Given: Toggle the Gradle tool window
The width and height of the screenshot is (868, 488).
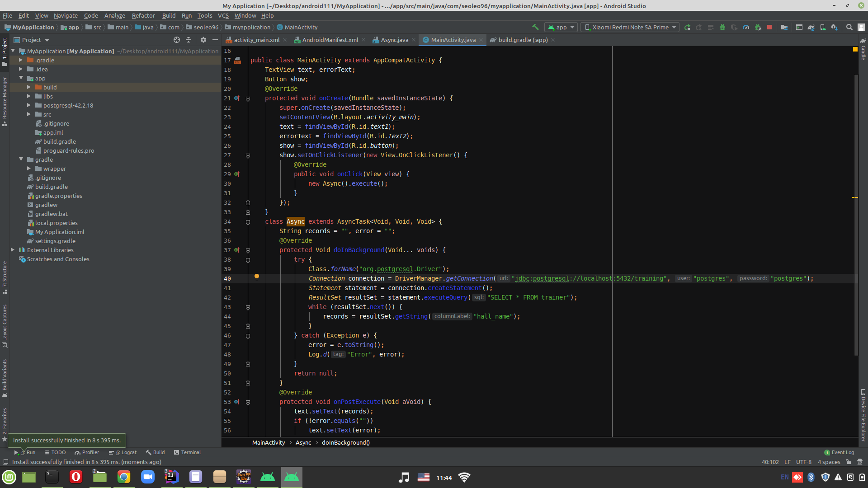Looking at the screenshot, I should pyautogui.click(x=863, y=49).
